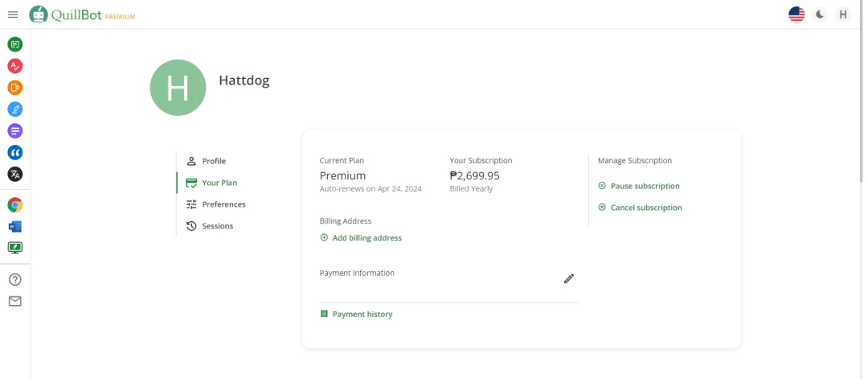Open the Chrome extension icon
The width and height of the screenshot is (868, 379).
(15, 205)
